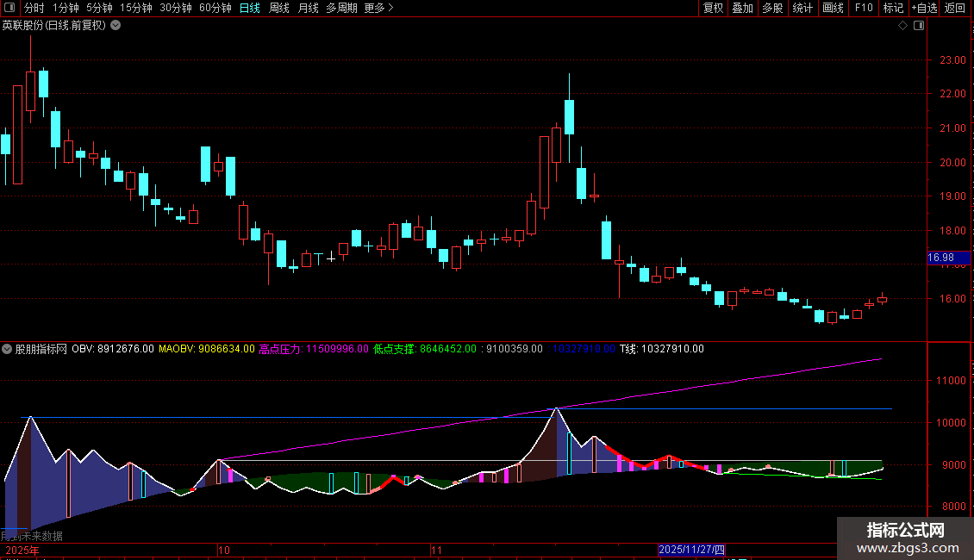Click the 16.98 price marker on axis
This screenshot has width=974, height=560.
pos(940,258)
